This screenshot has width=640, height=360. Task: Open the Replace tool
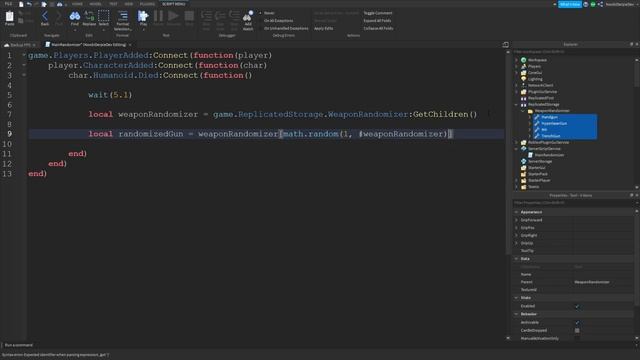pos(89,18)
